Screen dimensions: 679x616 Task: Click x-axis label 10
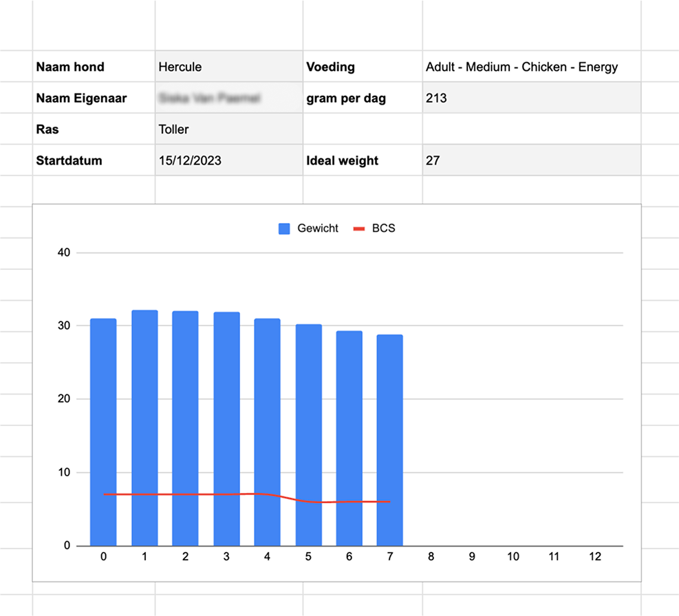(x=513, y=557)
